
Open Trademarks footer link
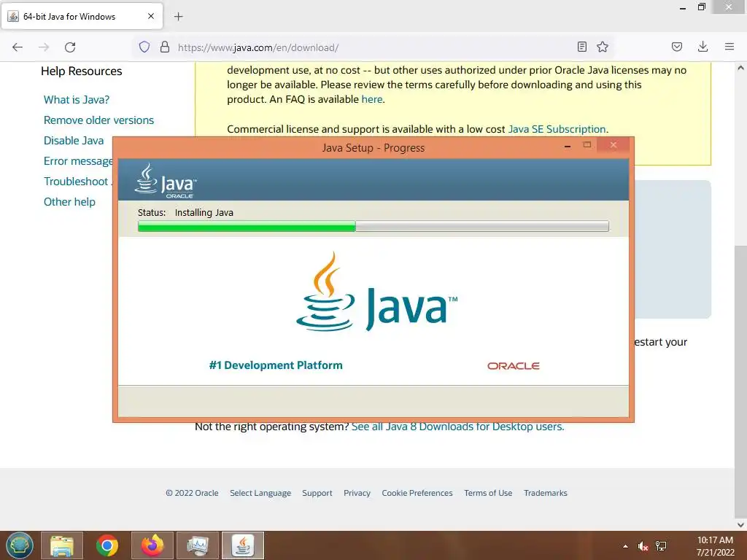(546, 493)
